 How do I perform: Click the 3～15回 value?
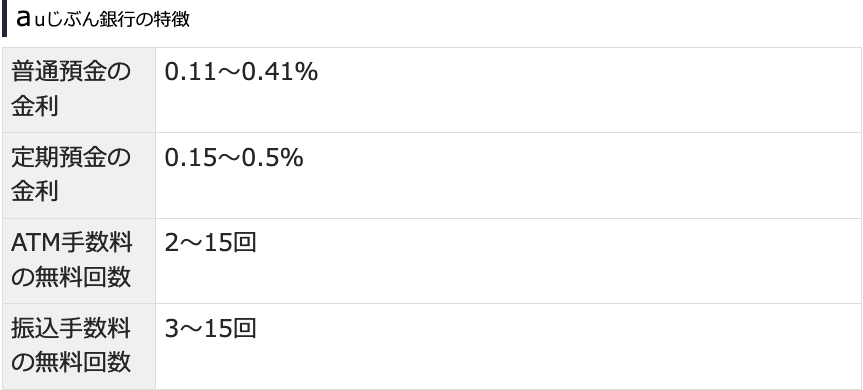(210, 328)
